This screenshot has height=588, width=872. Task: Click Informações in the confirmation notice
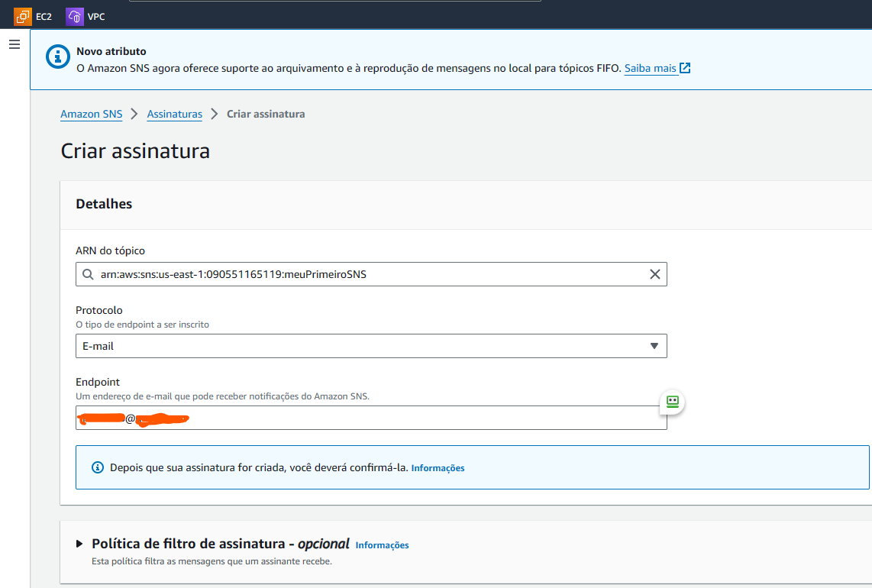coord(438,467)
